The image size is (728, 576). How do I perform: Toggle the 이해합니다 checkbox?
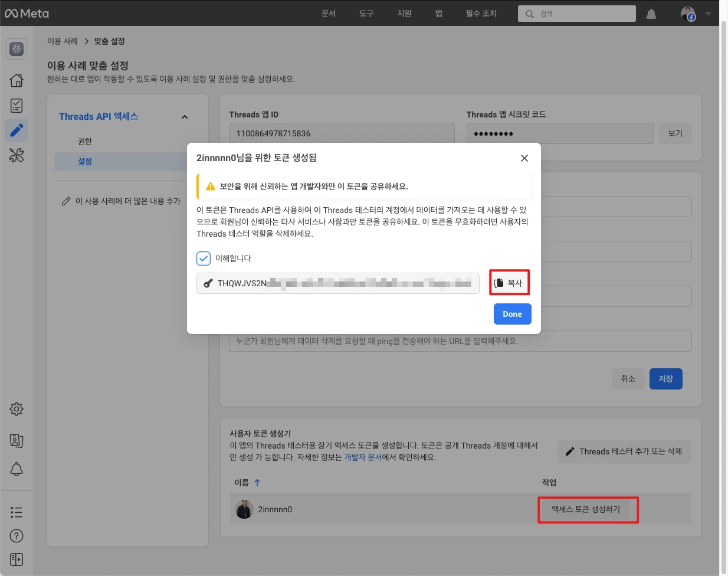click(204, 258)
